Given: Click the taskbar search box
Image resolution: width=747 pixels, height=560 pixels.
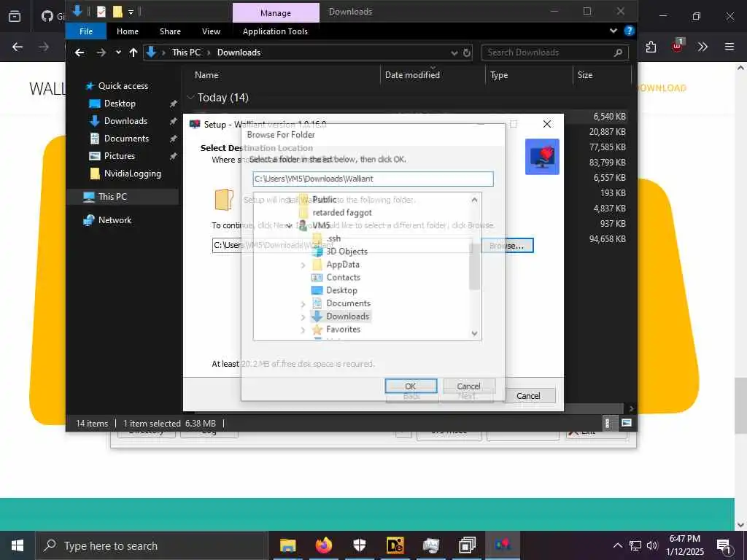Looking at the screenshot, I should (x=152, y=545).
